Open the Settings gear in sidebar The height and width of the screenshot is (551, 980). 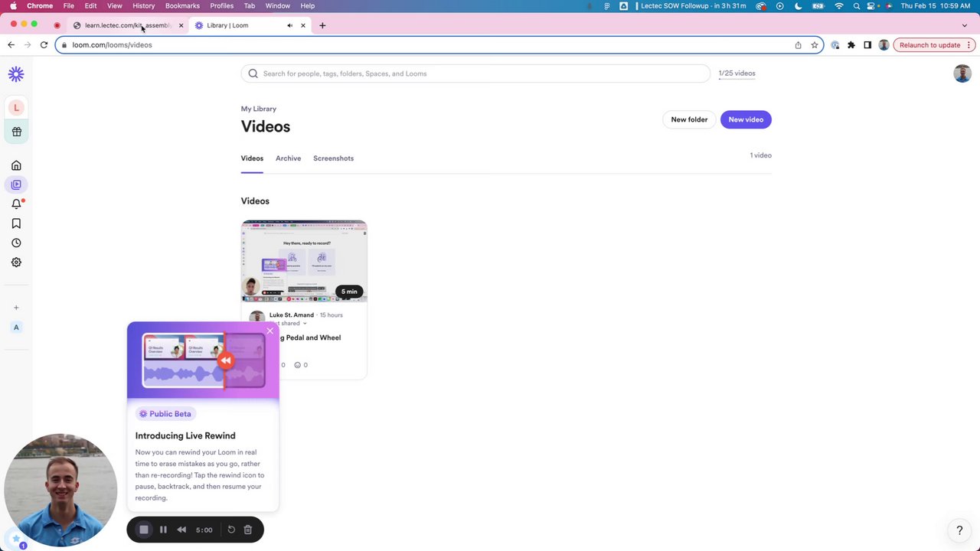pos(16,262)
